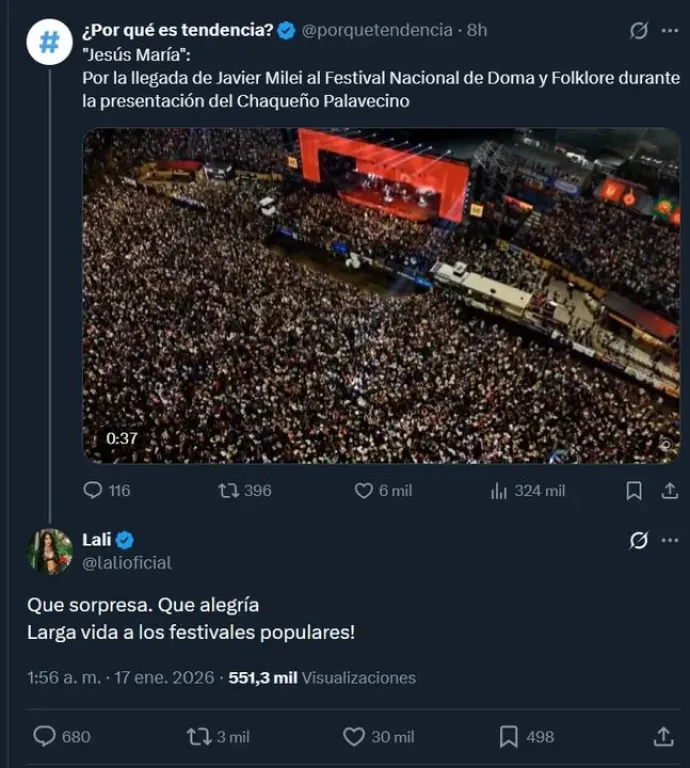Open Lali's profile picture
Image resolution: width=690 pixels, height=768 pixels.
tap(49, 551)
